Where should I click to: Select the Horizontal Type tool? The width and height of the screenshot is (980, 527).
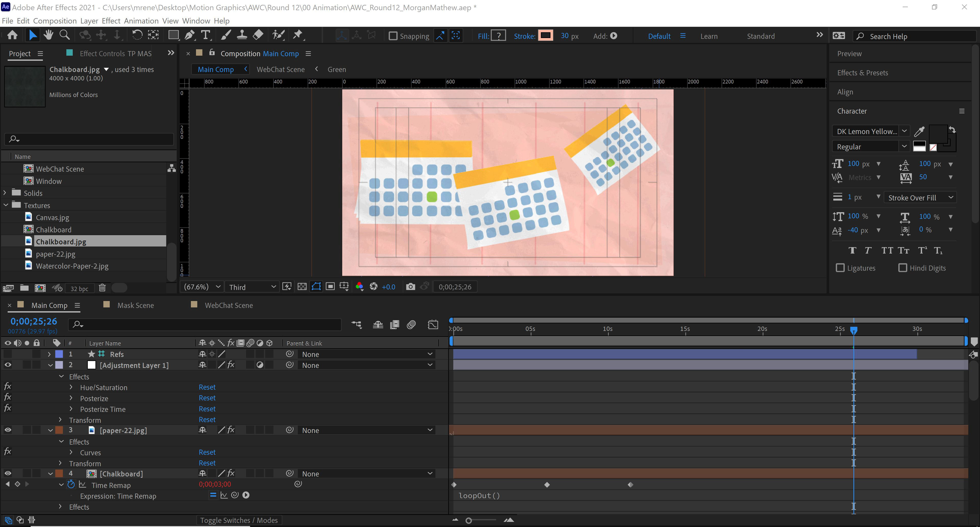click(x=205, y=35)
